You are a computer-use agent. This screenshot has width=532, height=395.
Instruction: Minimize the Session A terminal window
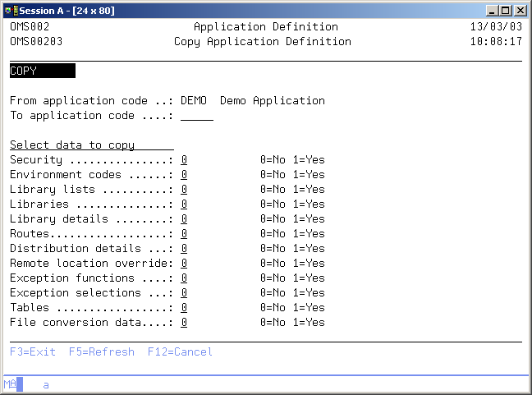492,10
